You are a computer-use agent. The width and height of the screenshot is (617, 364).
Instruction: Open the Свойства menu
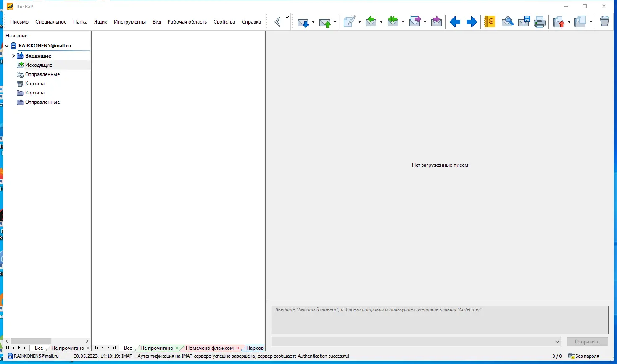click(x=224, y=22)
